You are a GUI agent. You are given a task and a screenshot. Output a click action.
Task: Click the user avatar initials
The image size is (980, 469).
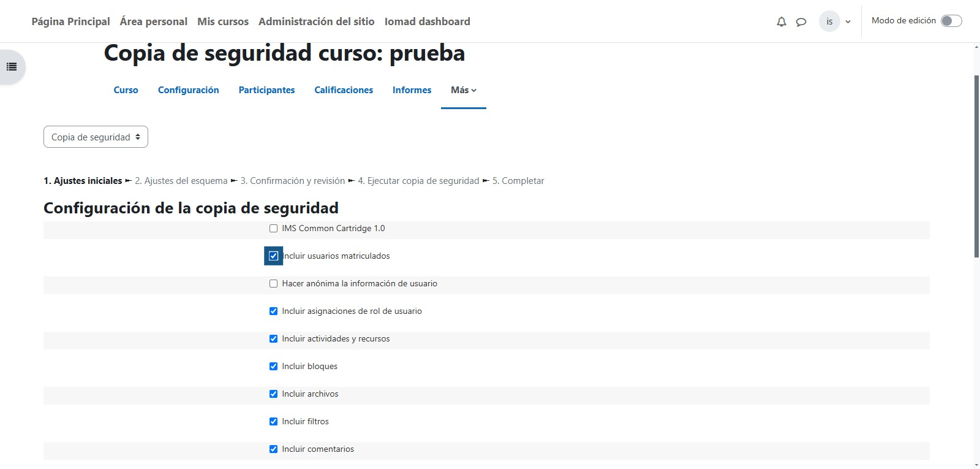pyautogui.click(x=829, y=21)
